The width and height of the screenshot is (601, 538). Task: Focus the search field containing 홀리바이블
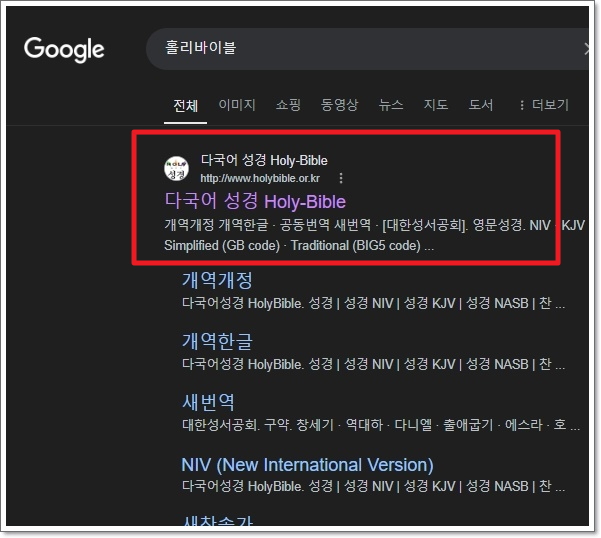pos(367,49)
